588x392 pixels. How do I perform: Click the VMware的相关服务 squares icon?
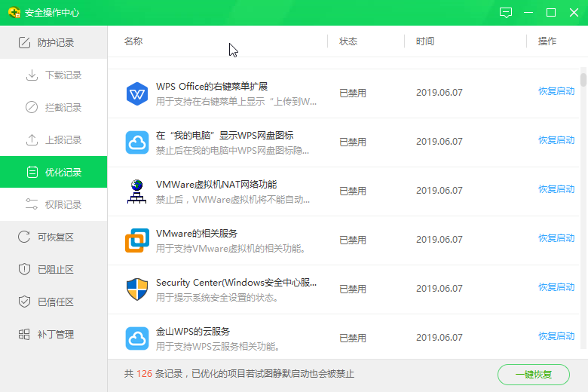pos(137,240)
